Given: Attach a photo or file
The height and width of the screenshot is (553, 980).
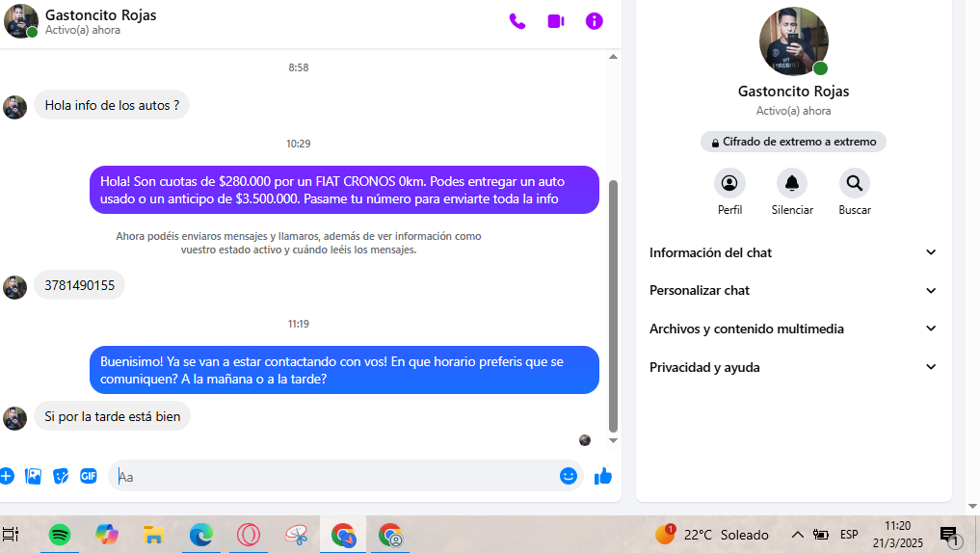Looking at the screenshot, I should pos(34,476).
